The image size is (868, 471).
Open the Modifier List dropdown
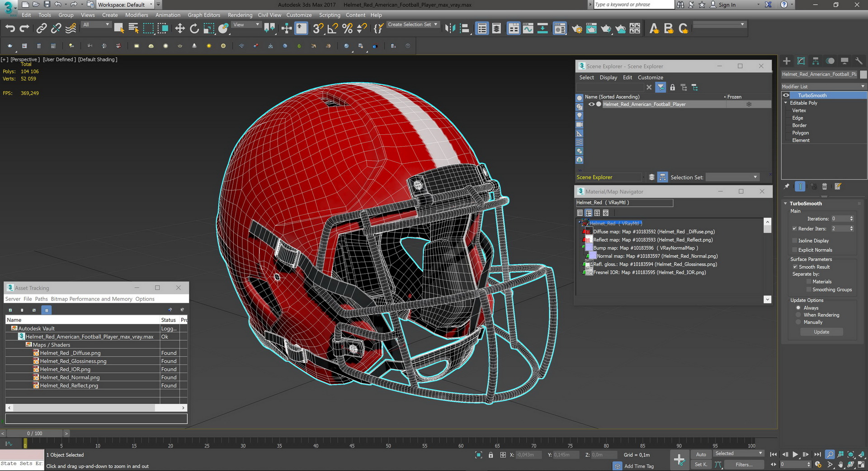click(x=823, y=86)
